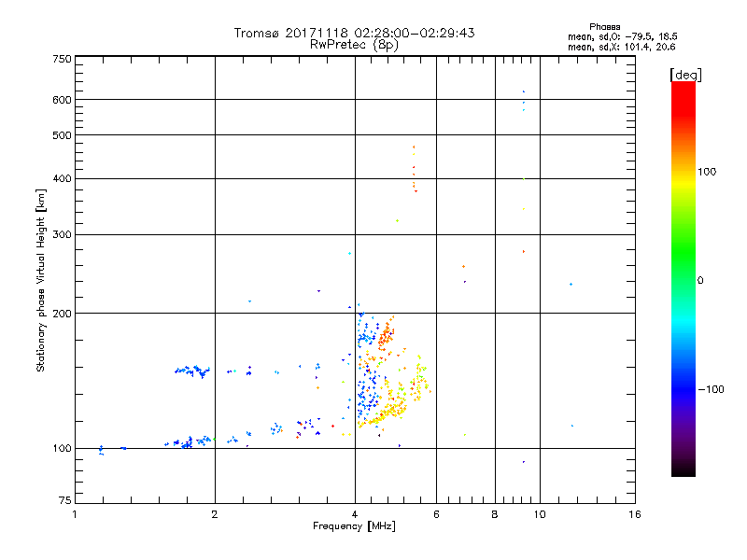This screenshot has height=560, width=747.
Task: Click the x-axis tick label '16'
Action: pyautogui.click(x=635, y=514)
